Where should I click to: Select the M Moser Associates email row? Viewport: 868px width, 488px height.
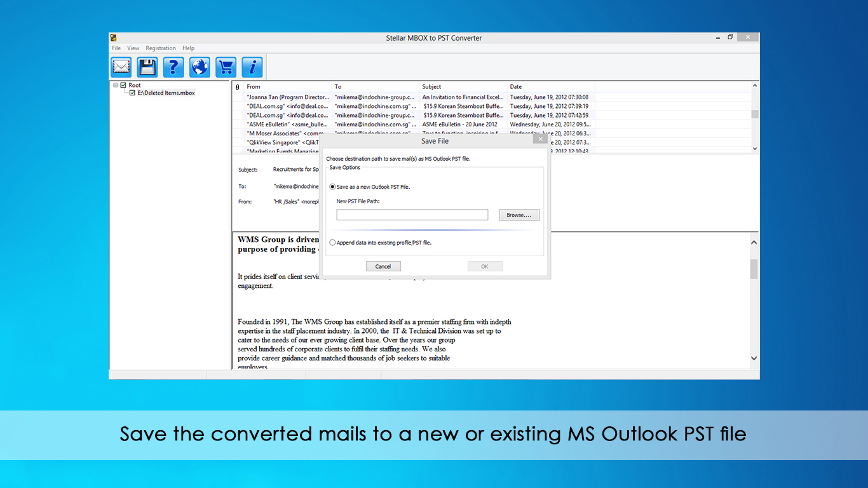414,133
